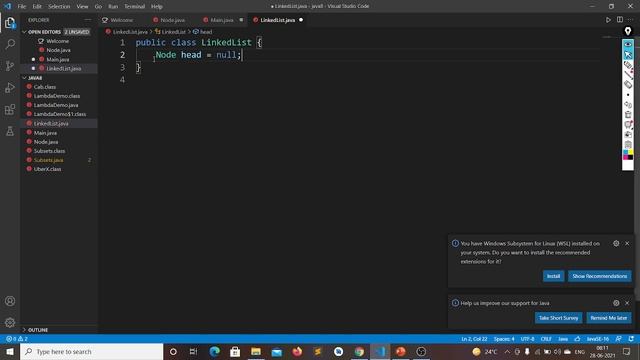Open the Help menu
640x360 pixels.
pos(156,6)
